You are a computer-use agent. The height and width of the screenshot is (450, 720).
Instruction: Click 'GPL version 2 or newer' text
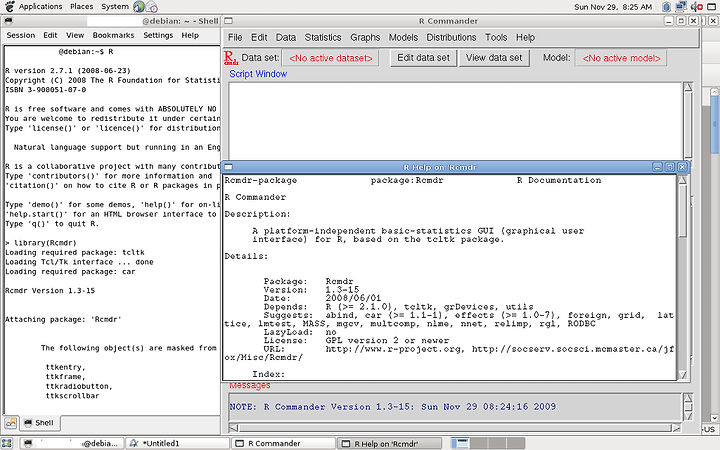point(387,341)
